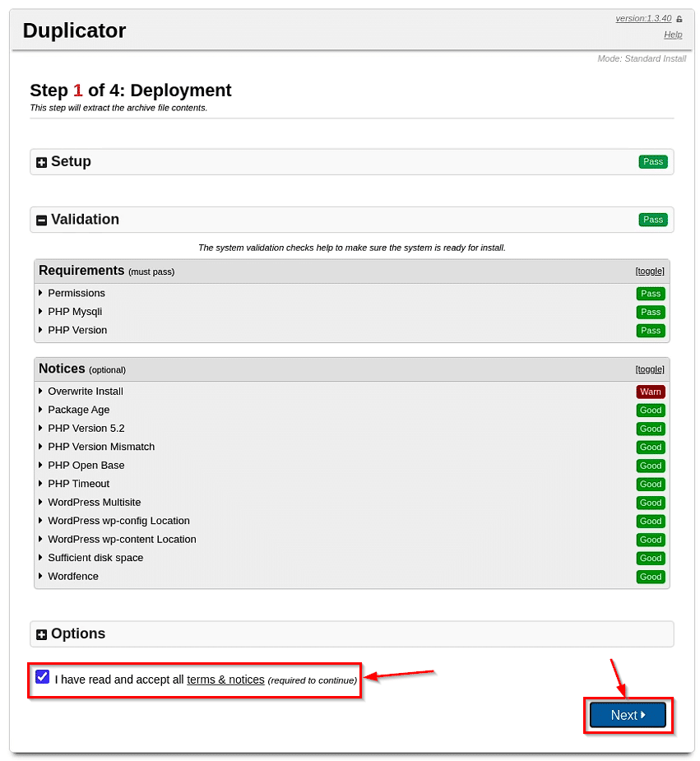Click the Pass badge for PHP Version

[x=651, y=331]
